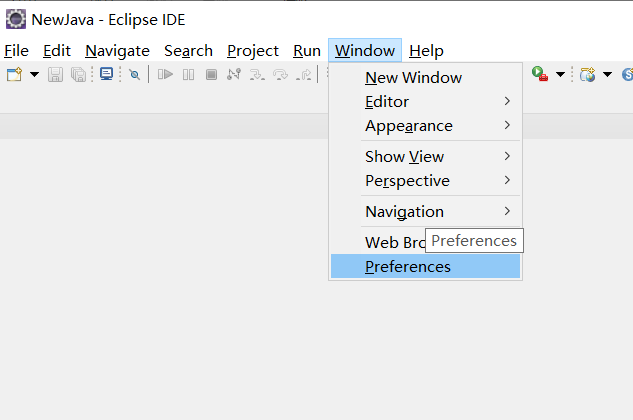633x420 pixels.
Task: Click the Resume debug icon
Action: (165, 75)
